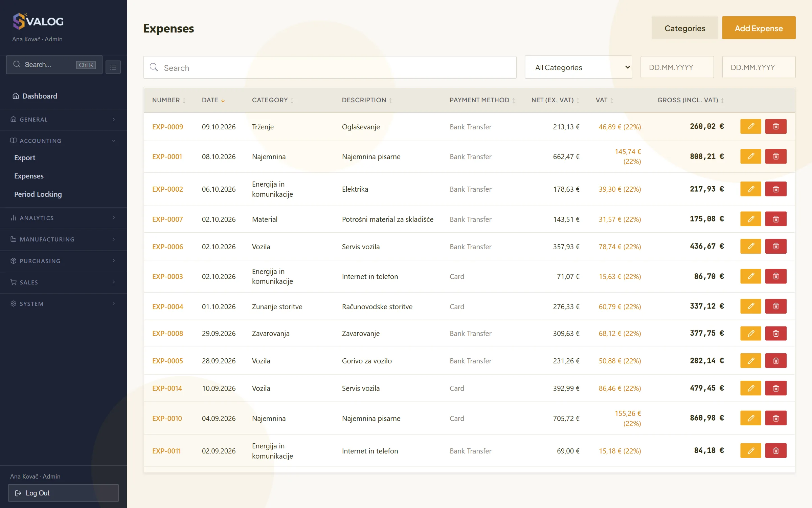Click the start date DD.MM.YYYY field
This screenshot has width=812, height=508.
[677, 67]
